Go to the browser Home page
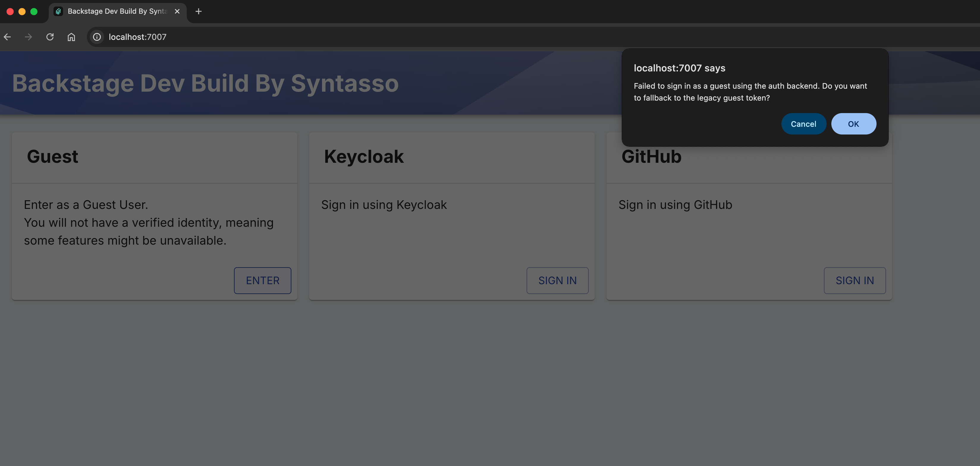Viewport: 980px width, 466px height. 71,37
